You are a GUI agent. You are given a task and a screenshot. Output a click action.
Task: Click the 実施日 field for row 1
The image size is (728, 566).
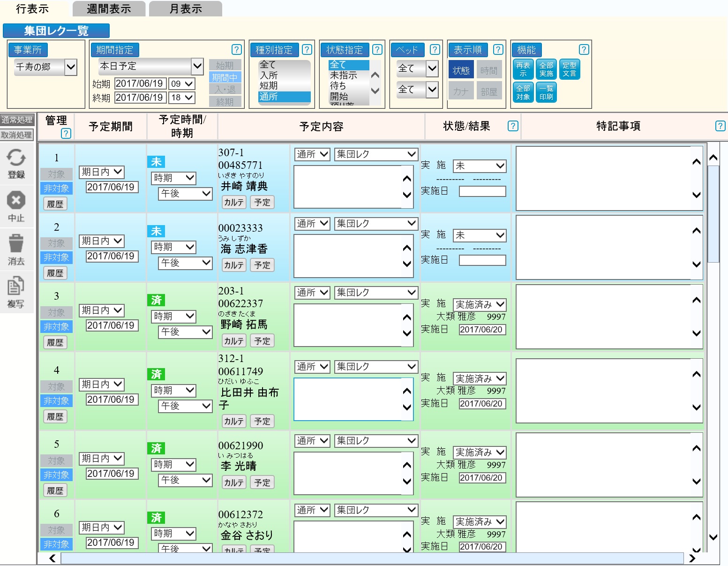482,191
